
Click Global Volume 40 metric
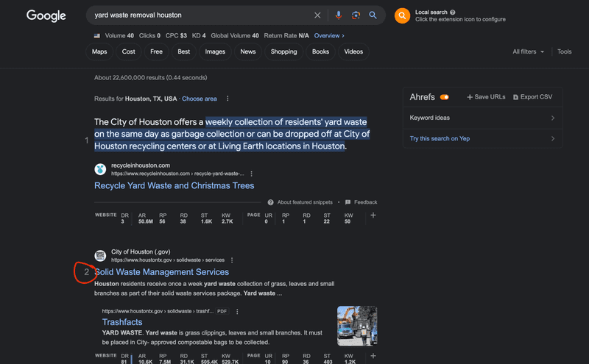point(235,35)
